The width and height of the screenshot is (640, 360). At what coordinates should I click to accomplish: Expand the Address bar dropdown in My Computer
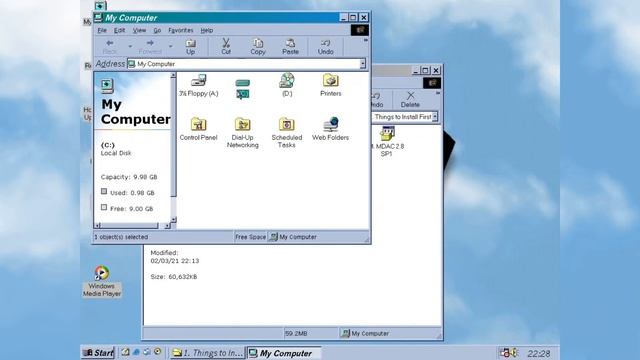tap(362, 64)
